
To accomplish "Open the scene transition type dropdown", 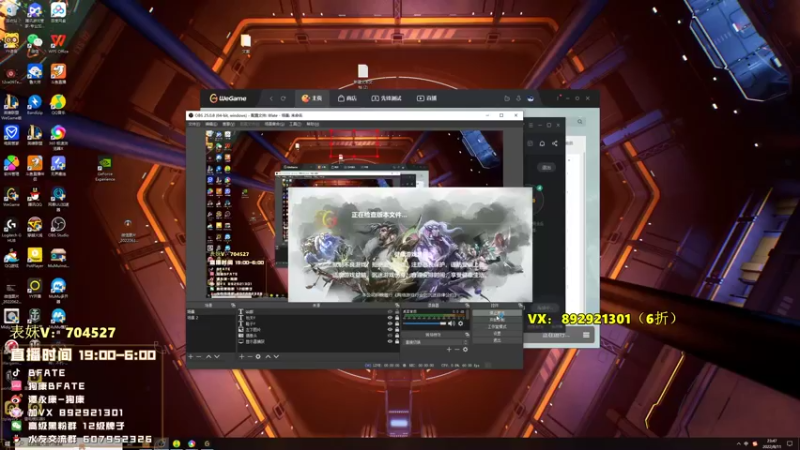I will point(435,342).
